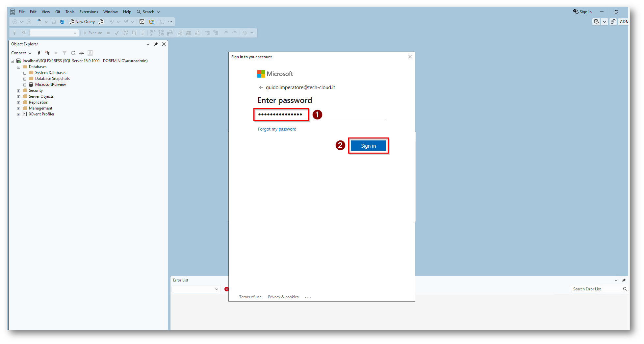Click the Navigate Backward arrow icon
The width and height of the screenshot is (644, 344).
15,22
